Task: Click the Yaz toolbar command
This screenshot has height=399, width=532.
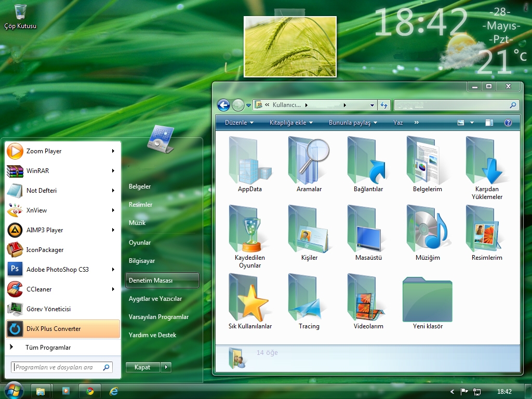Action: click(x=398, y=123)
